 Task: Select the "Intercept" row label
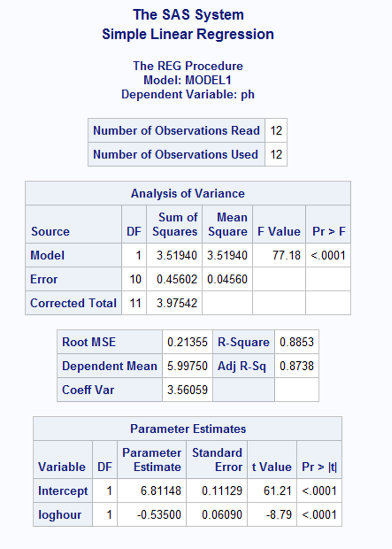click(x=63, y=491)
